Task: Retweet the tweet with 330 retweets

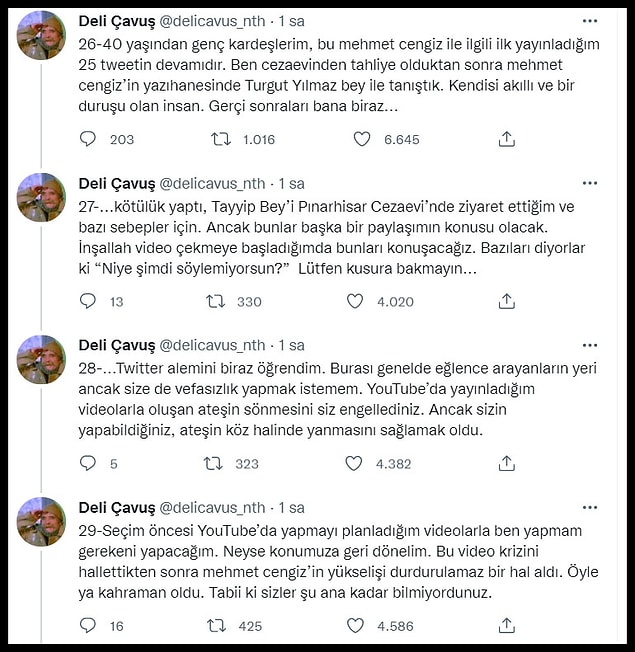Action: (215, 301)
